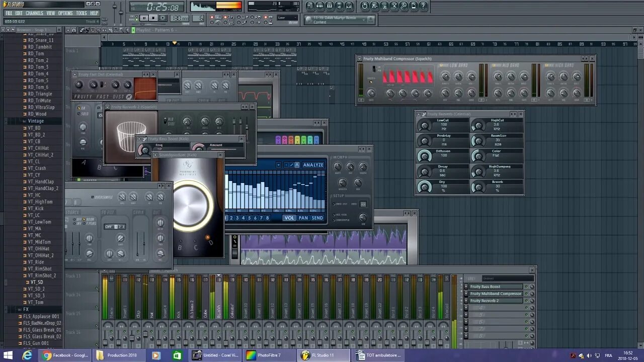Click the Decay knob in Fruity Reeverb
The width and height of the screenshot is (644, 362).
(x=425, y=172)
